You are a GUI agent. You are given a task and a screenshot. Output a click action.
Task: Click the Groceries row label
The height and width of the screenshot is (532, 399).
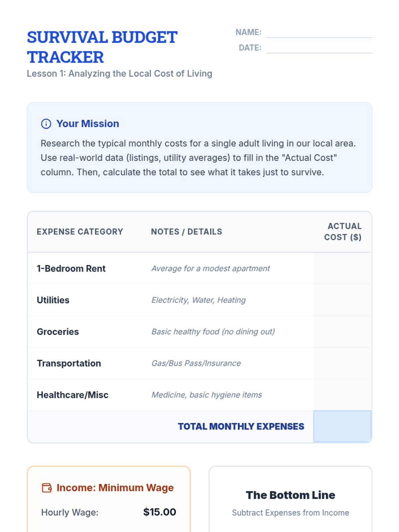[x=58, y=332]
